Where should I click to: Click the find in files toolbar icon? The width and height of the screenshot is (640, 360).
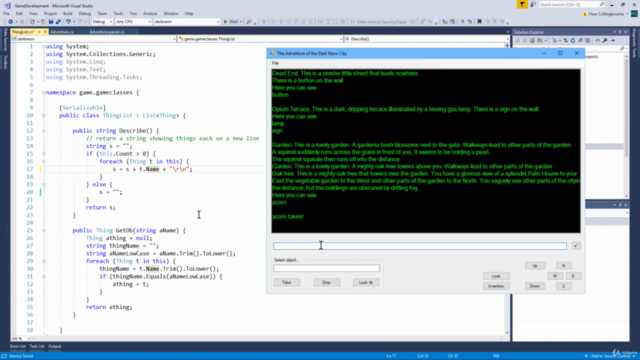point(249,22)
